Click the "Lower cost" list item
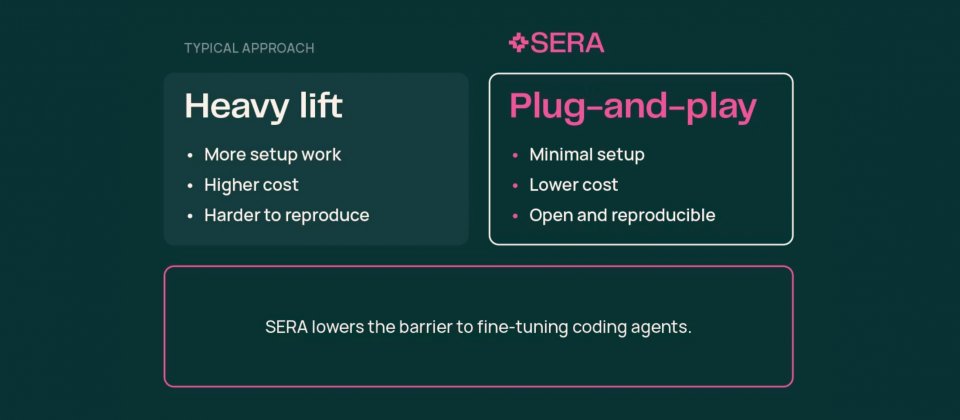 click(573, 185)
